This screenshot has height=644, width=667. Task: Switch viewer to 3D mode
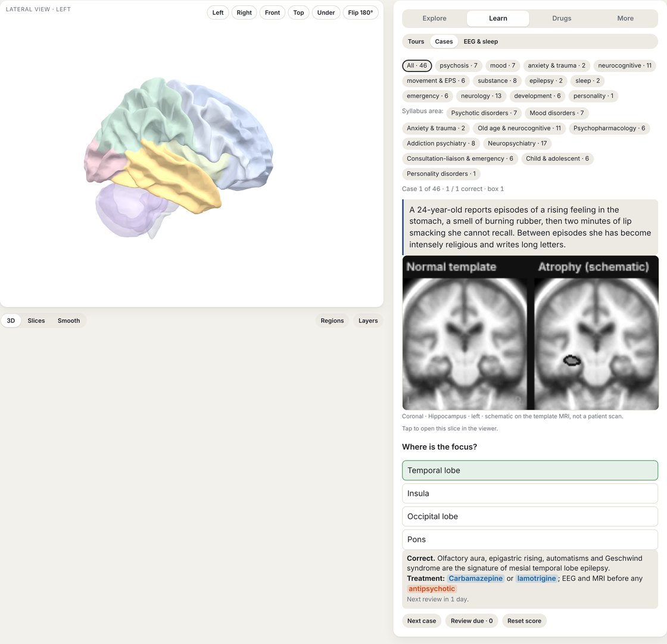pyautogui.click(x=11, y=321)
